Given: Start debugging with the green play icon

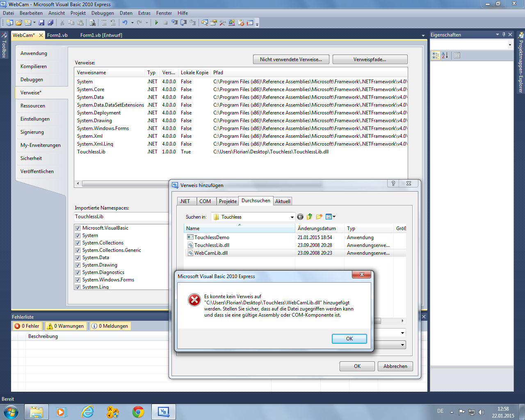Looking at the screenshot, I should (x=156, y=23).
